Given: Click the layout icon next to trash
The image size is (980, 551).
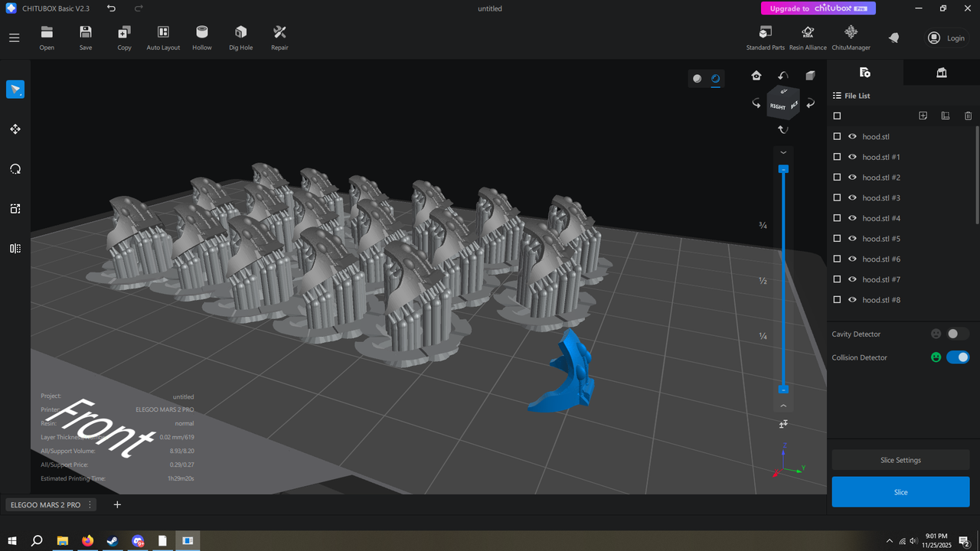Looking at the screenshot, I should pyautogui.click(x=946, y=116).
